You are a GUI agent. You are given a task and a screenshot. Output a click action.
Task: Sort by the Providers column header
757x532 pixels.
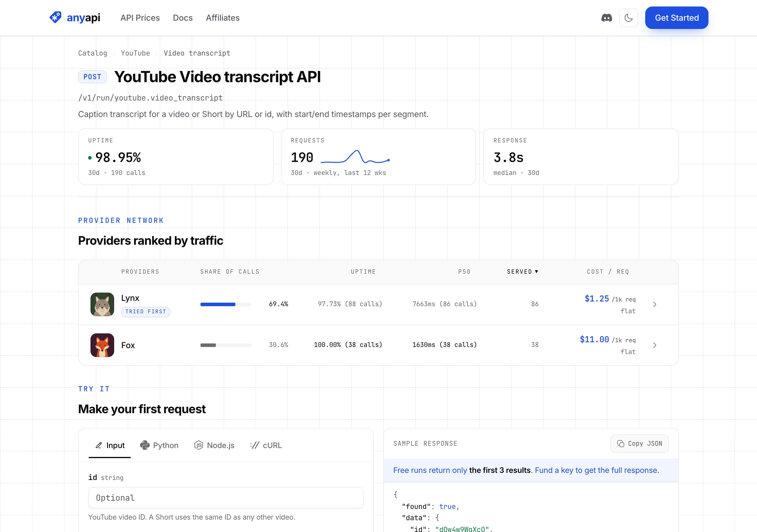tap(140, 272)
